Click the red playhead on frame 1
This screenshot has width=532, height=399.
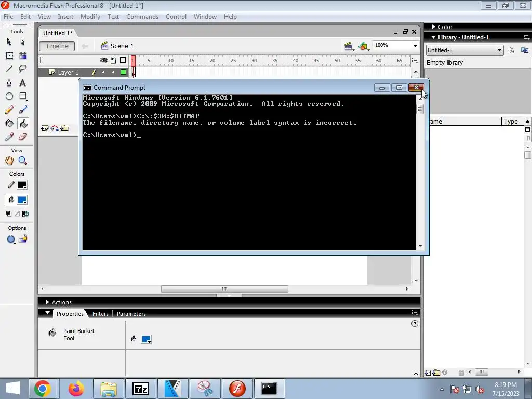[x=133, y=60]
